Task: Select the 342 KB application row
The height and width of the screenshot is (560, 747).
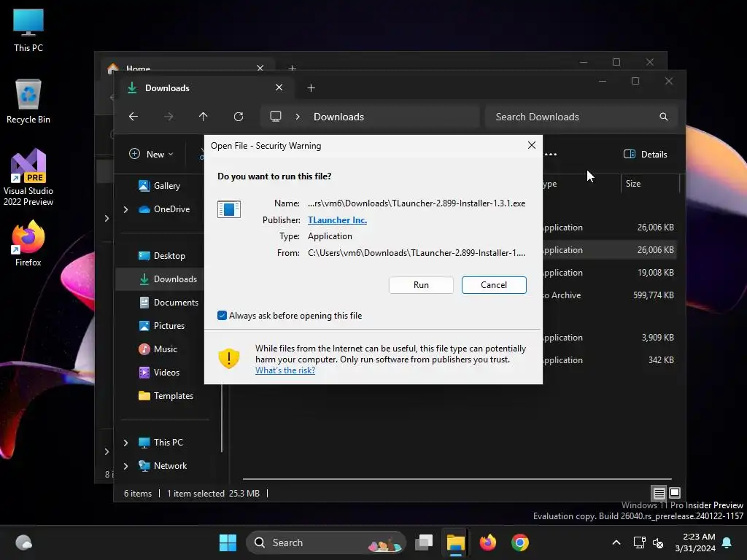Action: pos(609,360)
